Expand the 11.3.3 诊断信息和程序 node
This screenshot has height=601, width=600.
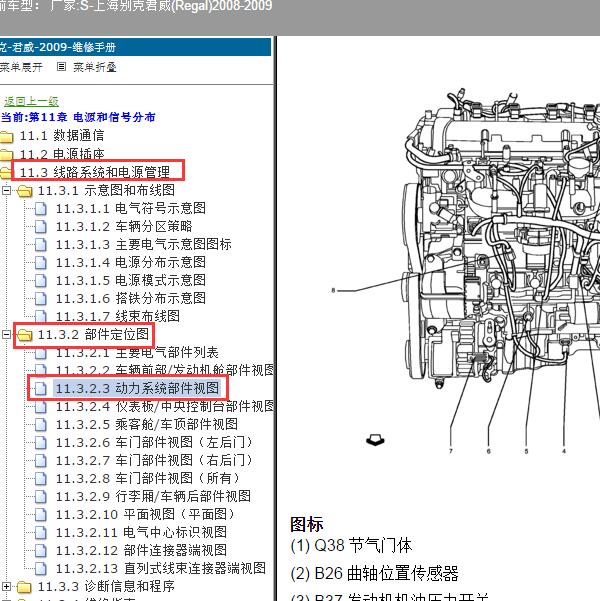[7, 586]
